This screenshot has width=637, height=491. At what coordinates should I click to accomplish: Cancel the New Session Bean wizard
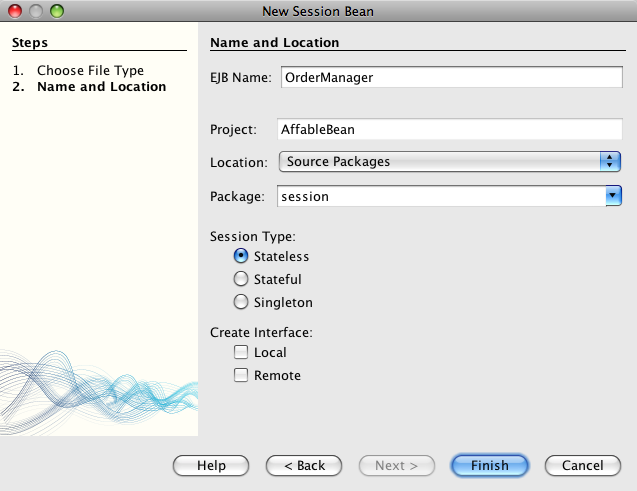pyautogui.click(x=582, y=465)
